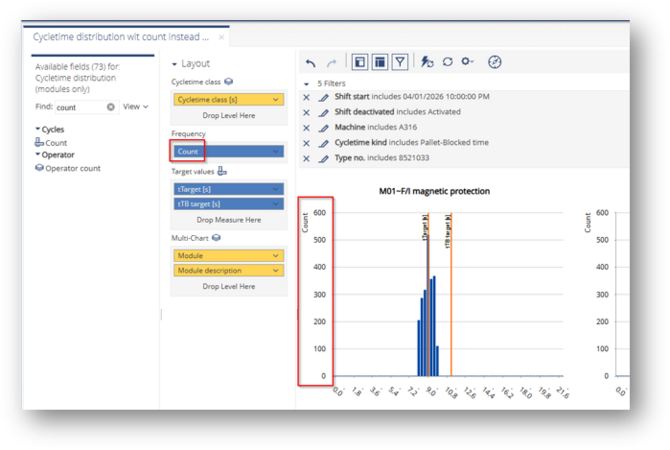Image resolution: width=670 pixels, height=450 pixels.
Task: Open the Module dropdown
Action: pos(276,256)
